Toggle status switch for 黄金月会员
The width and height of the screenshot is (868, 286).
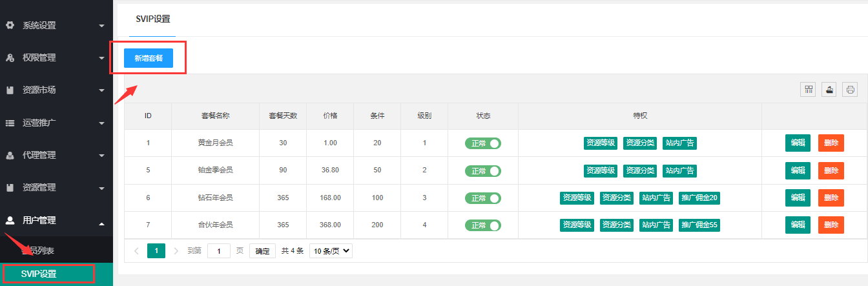click(x=482, y=143)
